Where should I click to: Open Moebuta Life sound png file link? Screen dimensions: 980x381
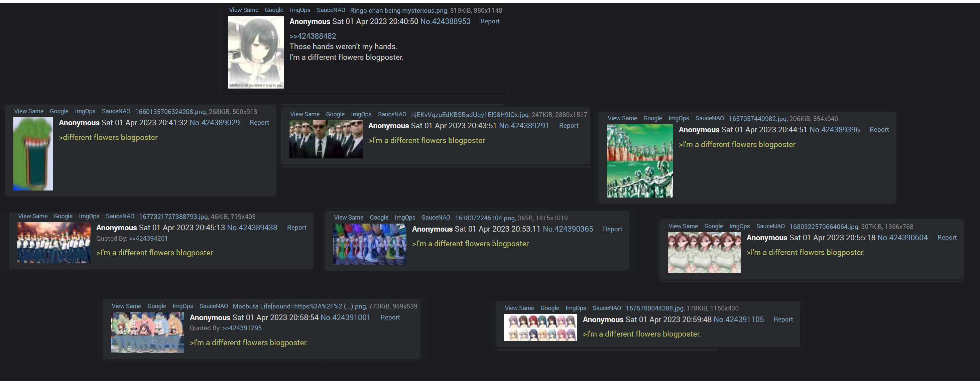(299, 306)
